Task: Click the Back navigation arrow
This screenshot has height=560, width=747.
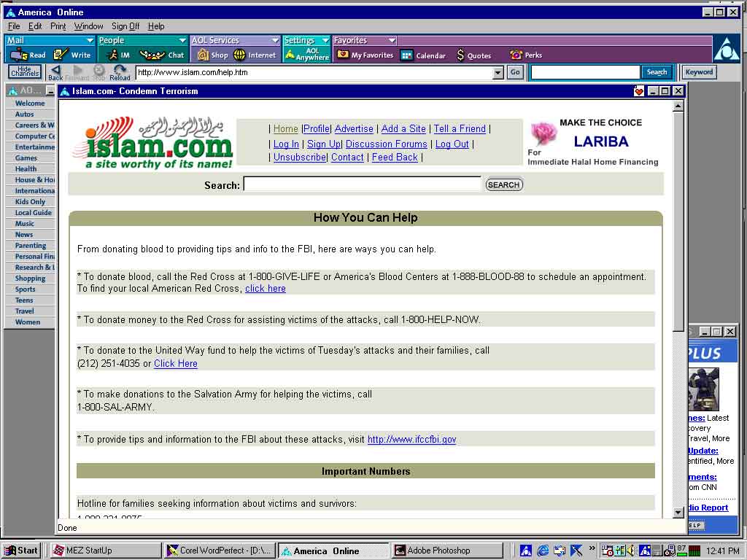Action: point(55,73)
